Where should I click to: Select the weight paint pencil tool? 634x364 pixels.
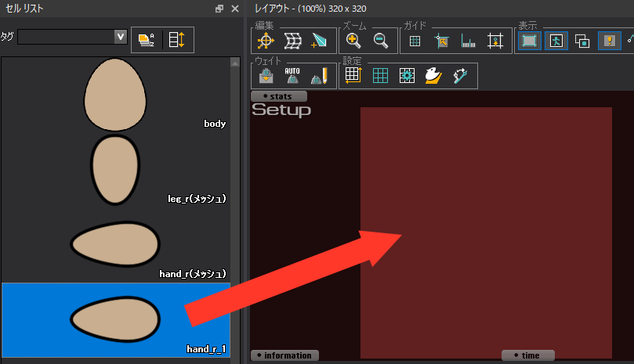click(319, 76)
